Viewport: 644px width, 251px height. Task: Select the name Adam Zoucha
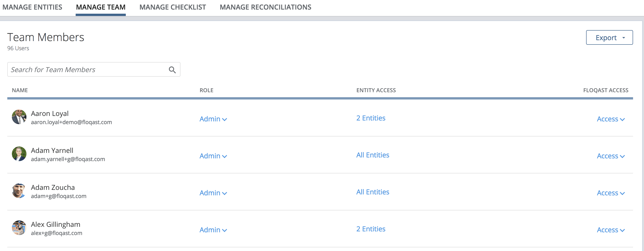(x=53, y=187)
